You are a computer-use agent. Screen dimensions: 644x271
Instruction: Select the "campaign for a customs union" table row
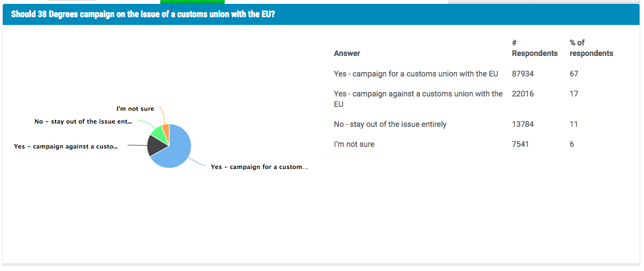point(415,74)
